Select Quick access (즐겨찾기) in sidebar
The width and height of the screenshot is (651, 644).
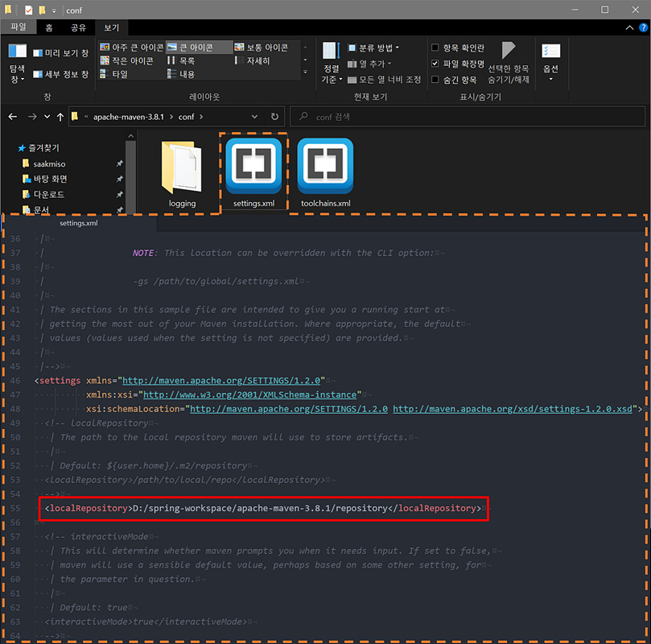[x=39, y=148]
